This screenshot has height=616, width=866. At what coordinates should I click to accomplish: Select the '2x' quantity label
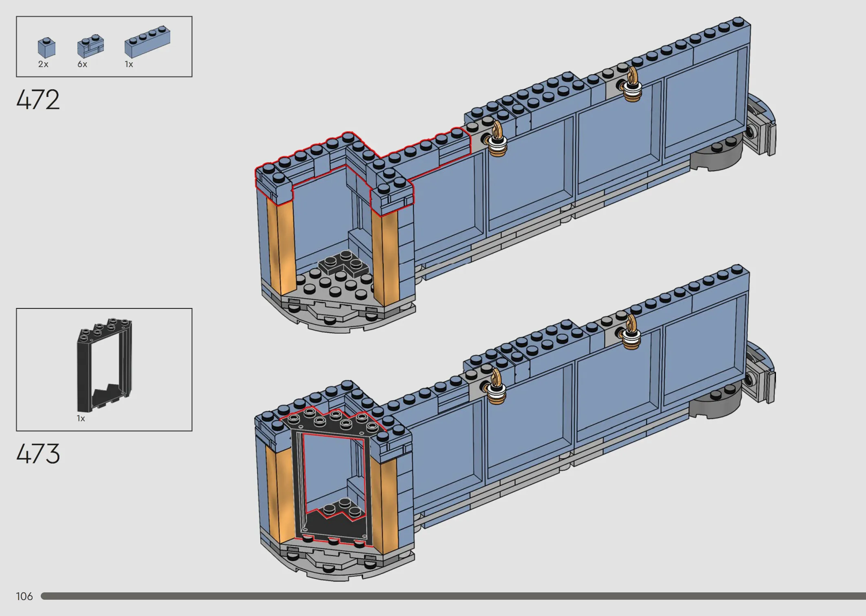click(43, 64)
